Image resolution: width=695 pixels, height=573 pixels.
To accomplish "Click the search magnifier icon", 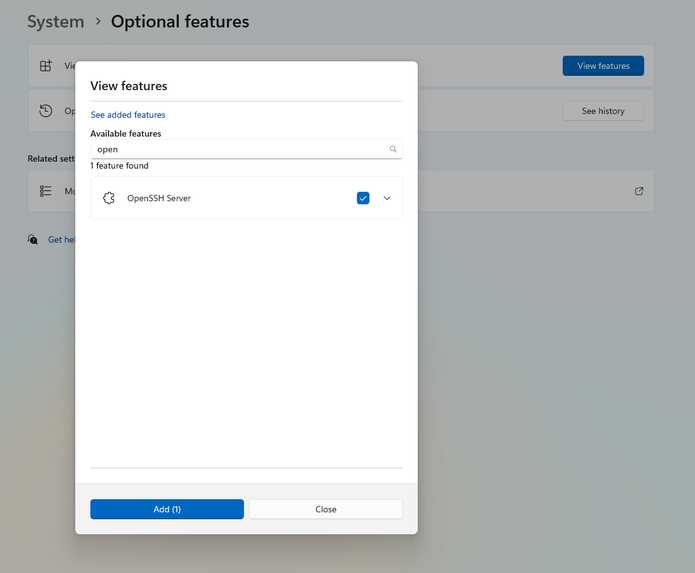I will click(x=393, y=149).
